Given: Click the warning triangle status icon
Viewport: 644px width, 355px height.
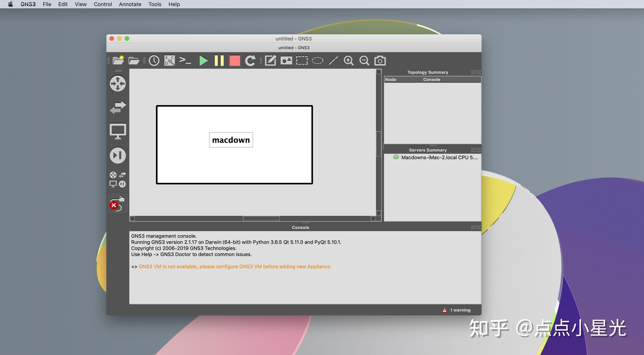Looking at the screenshot, I should click(x=445, y=310).
